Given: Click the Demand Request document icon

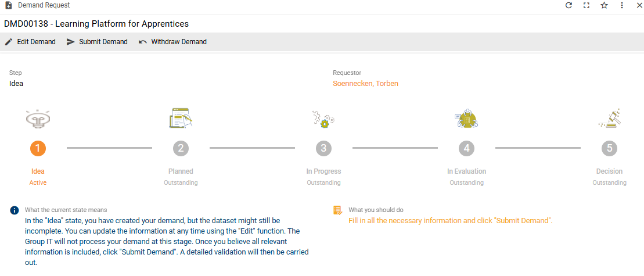Looking at the screenshot, I should point(8,5).
